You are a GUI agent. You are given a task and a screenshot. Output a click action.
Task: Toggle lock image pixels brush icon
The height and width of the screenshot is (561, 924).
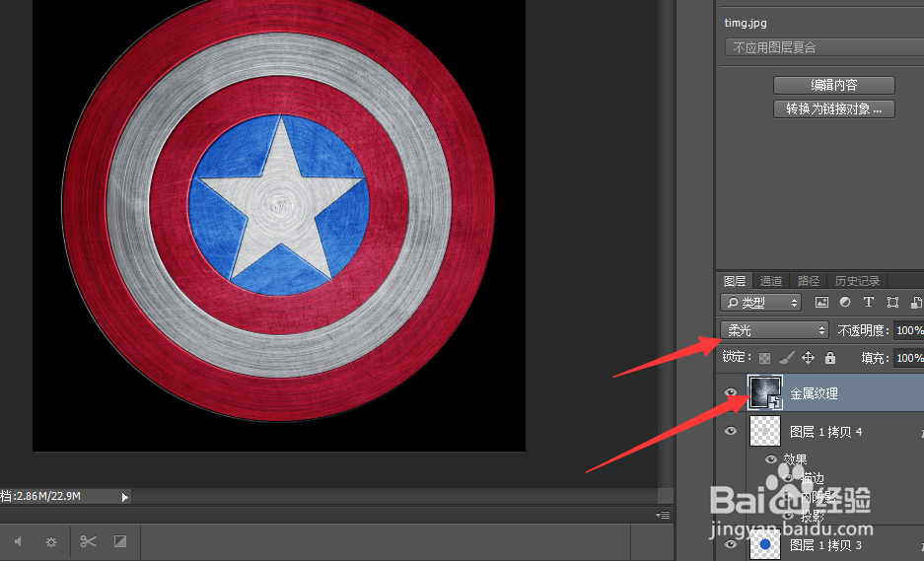(786, 357)
